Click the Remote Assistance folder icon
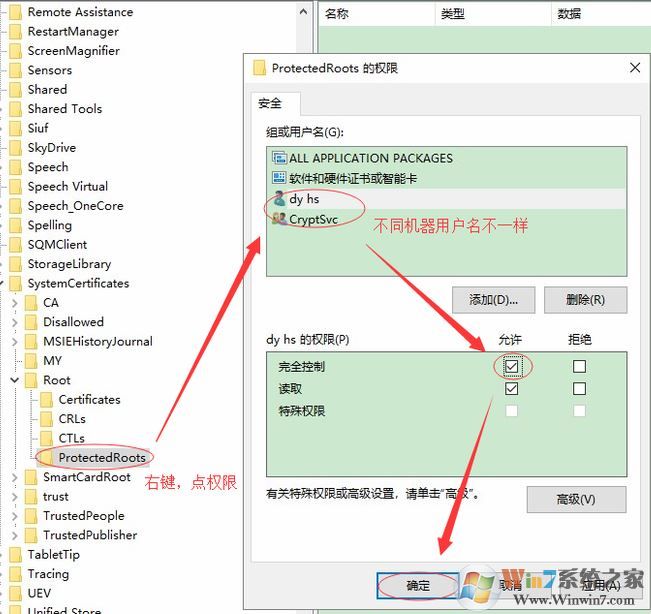This screenshot has width=651, height=614. pos(15,12)
